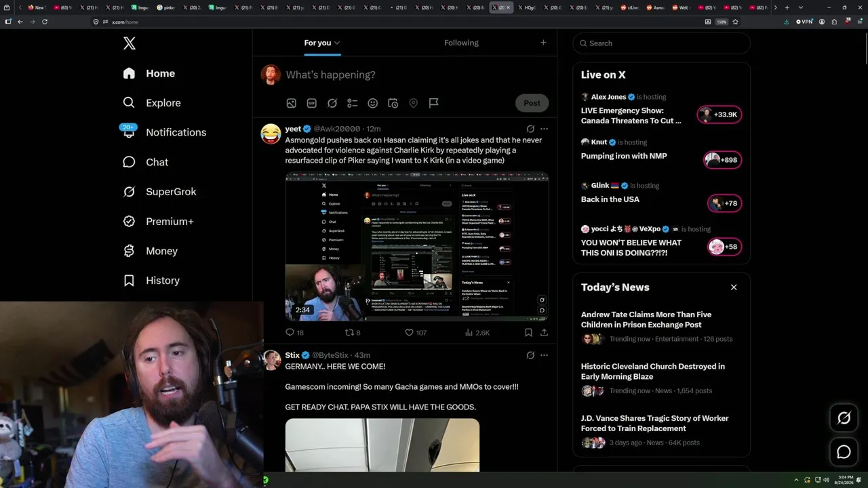Open the Money page
Viewport: 868px width, 488px height.
[x=150, y=251]
